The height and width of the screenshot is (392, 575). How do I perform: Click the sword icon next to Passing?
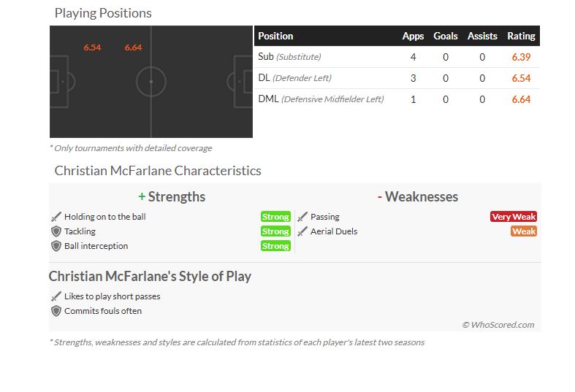[x=302, y=217]
